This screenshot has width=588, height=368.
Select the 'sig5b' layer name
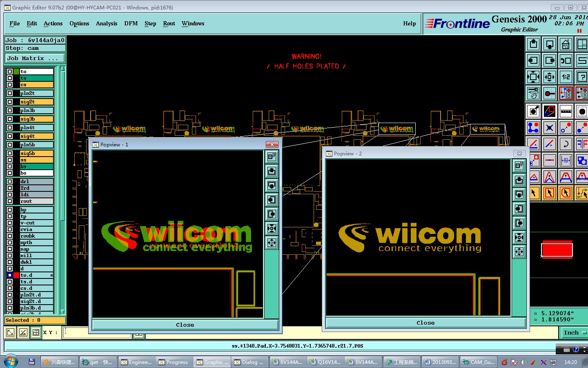tap(36, 153)
